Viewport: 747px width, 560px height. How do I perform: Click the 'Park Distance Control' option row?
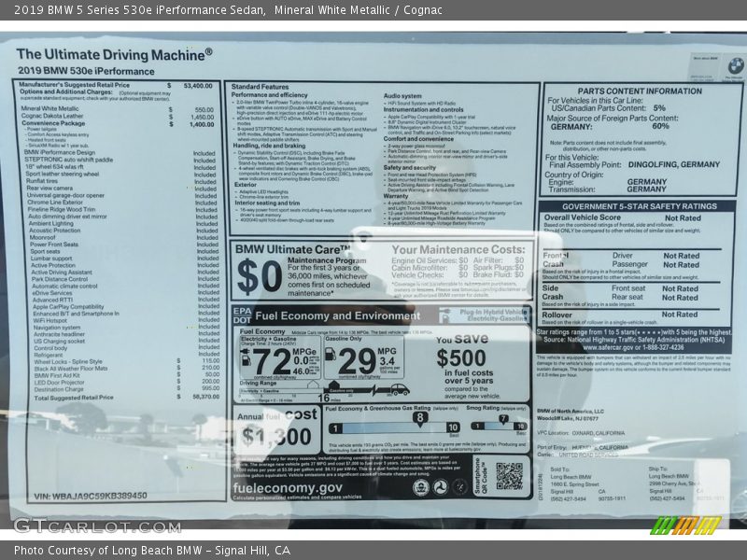(x=125, y=279)
